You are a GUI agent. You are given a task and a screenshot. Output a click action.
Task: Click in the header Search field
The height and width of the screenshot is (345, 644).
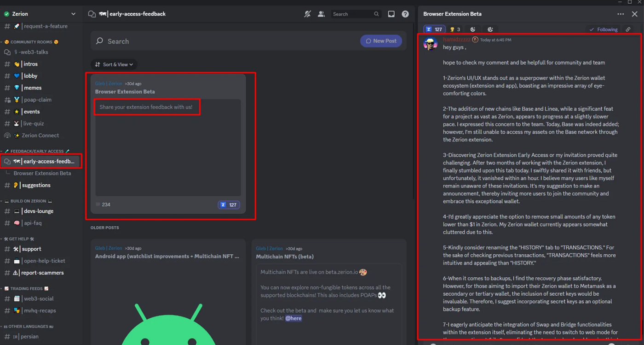pos(356,14)
